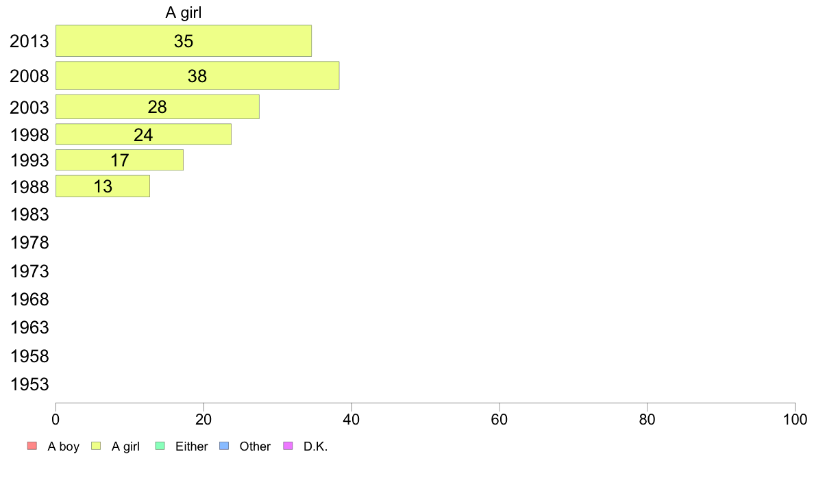The image size is (814, 504).
Task: Select the 1988 bar showing 13
Action: (103, 186)
